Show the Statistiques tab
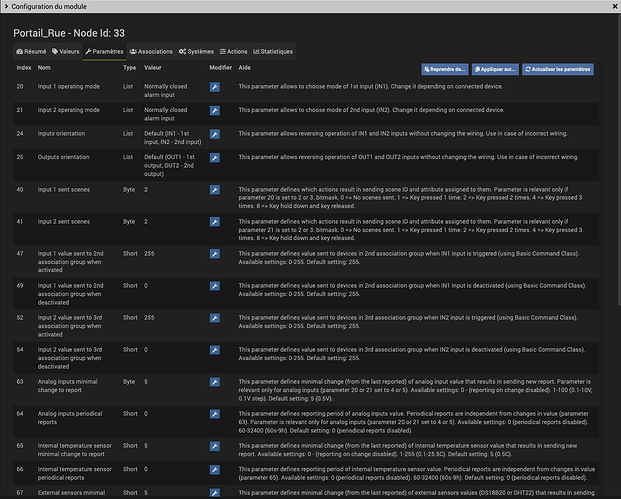 pos(273,50)
